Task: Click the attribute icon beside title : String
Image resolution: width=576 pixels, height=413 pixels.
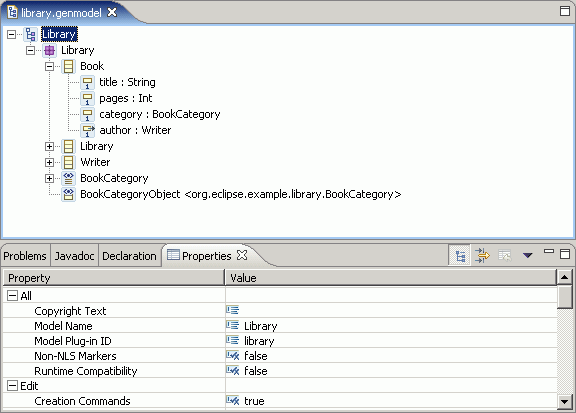Action: pyautogui.click(x=87, y=83)
